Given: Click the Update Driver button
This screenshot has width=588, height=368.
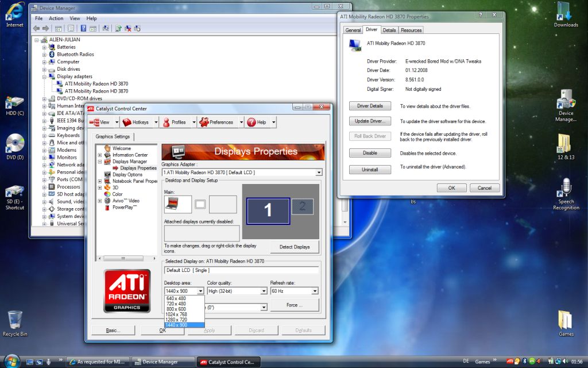Looking at the screenshot, I should (x=370, y=121).
